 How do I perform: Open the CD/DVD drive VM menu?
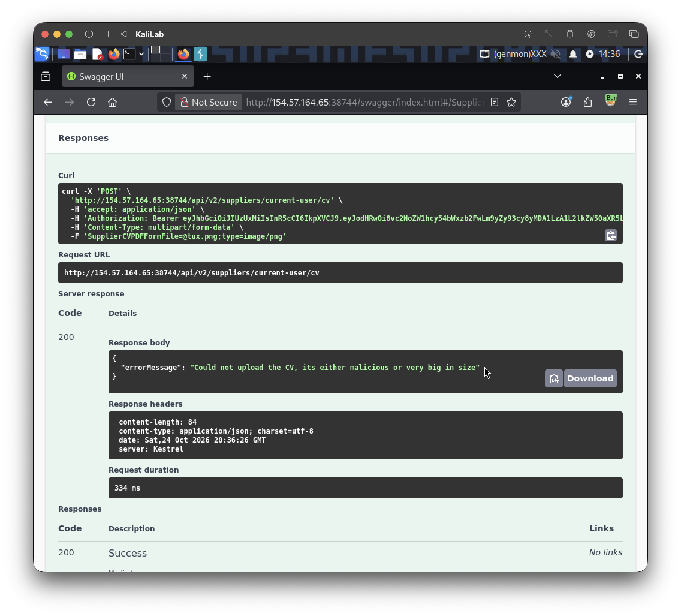coord(591,34)
